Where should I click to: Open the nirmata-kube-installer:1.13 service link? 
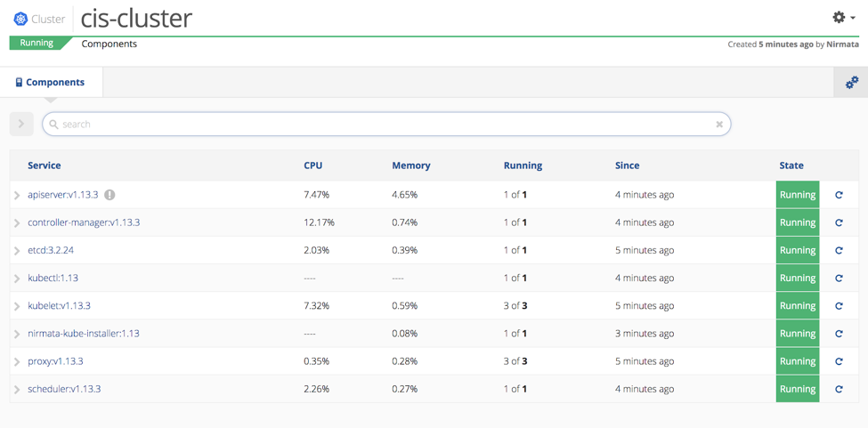coord(84,334)
